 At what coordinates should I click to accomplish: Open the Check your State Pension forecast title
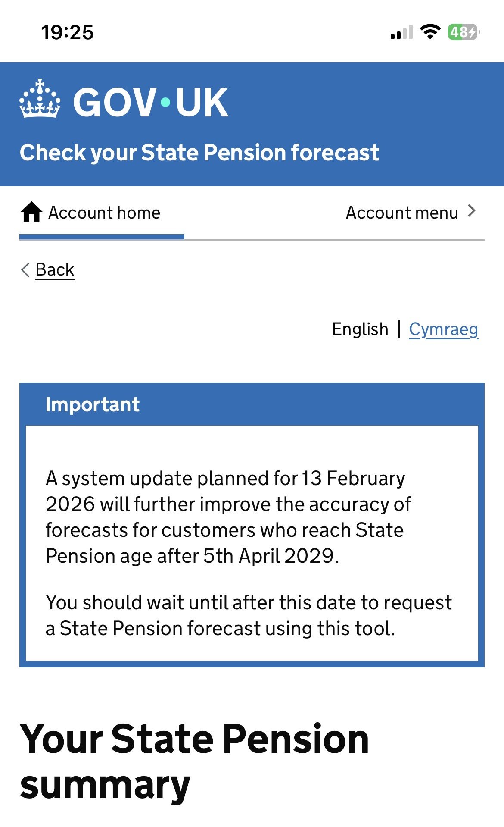(199, 153)
